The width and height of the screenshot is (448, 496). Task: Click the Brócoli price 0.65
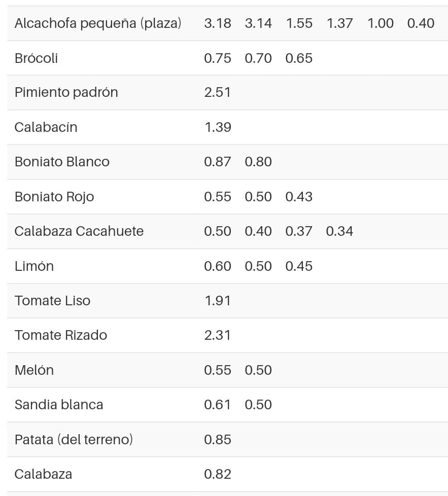(x=299, y=58)
